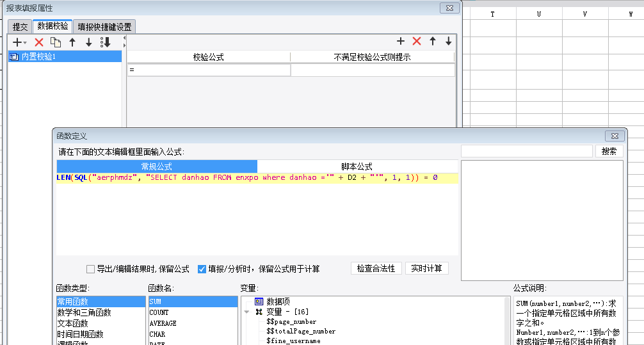This screenshot has height=345, width=644.
Task: Open the 填报快捷键设置 tab
Action: (x=104, y=27)
